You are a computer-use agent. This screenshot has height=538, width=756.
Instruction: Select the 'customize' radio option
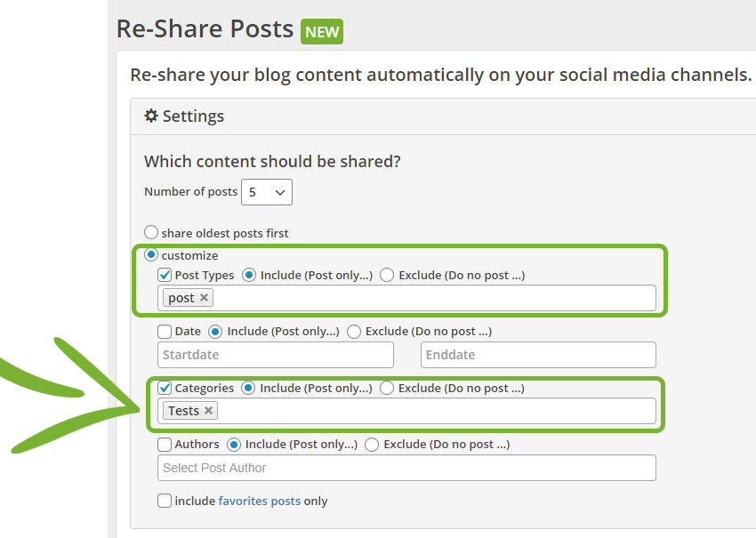151,254
